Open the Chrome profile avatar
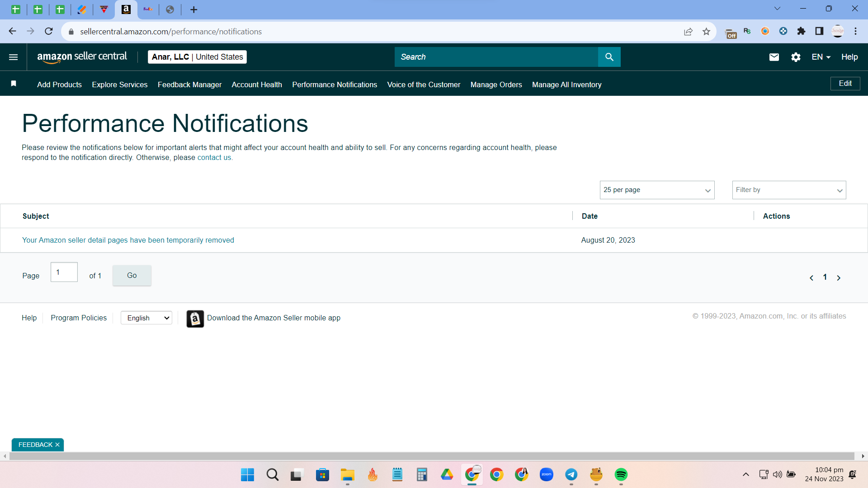The image size is (868, 488). coord(838,31)
